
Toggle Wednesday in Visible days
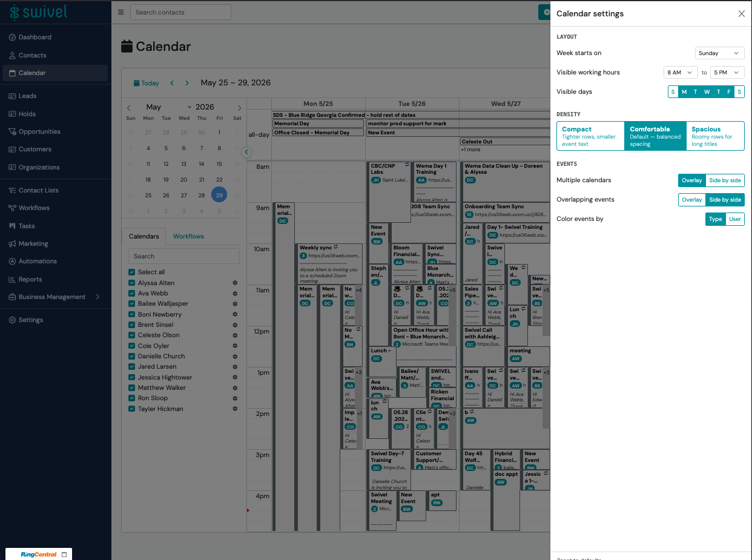click(707, 92)
